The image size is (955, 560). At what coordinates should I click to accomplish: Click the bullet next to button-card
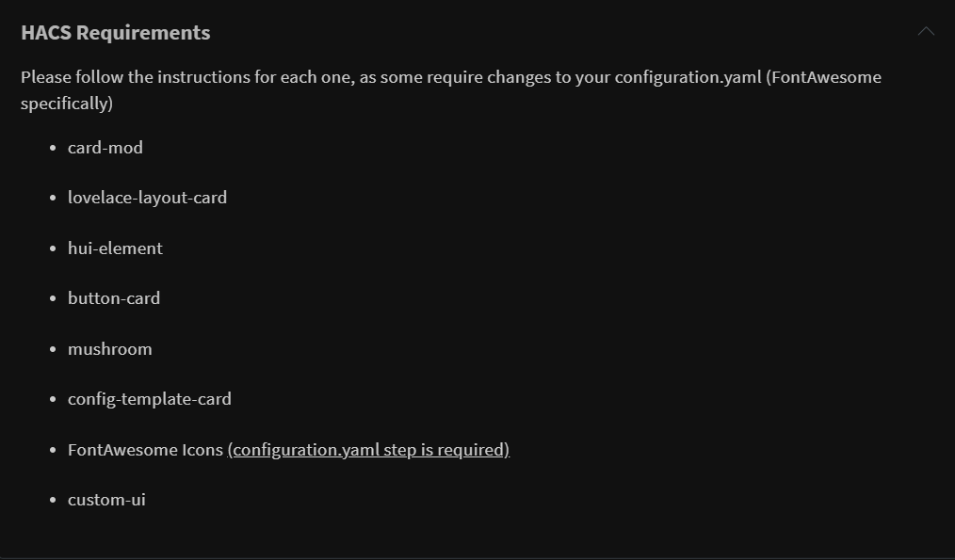click(x=53, y=299)
